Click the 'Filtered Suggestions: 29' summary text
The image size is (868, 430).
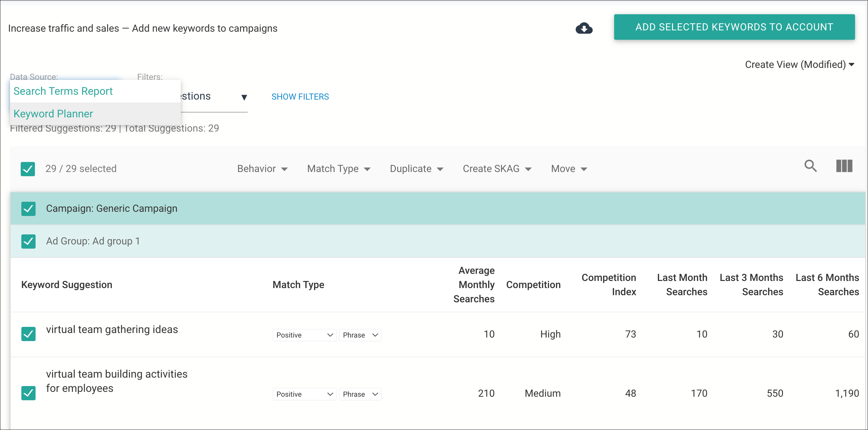coord(63,128)
